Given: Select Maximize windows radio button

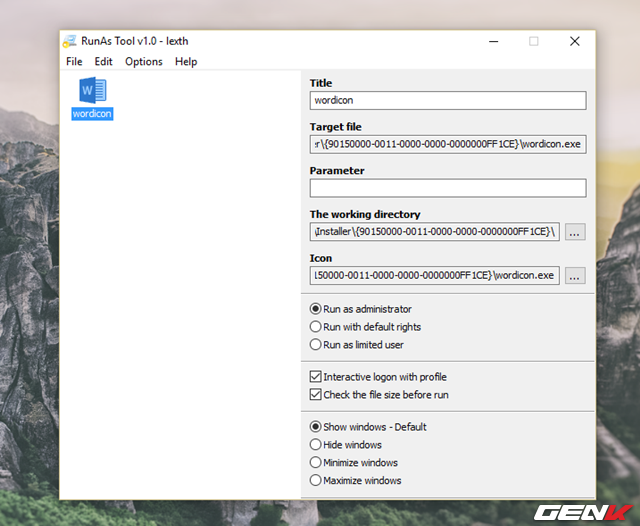Looking at the screenshot, I should (x=316, y=481).
